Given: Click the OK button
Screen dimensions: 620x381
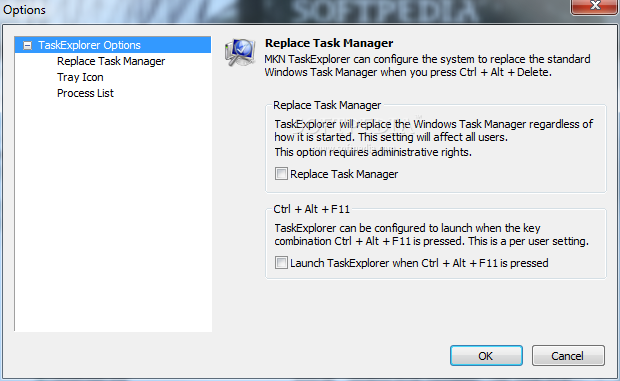Looking at the screenshot, I should tap(486, 356).
